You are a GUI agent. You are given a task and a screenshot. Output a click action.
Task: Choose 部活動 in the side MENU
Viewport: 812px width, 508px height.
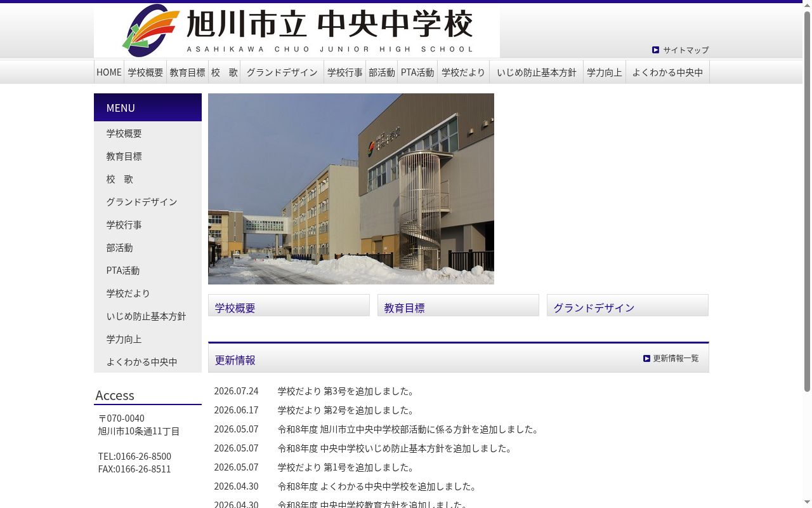tap(148, 248)
